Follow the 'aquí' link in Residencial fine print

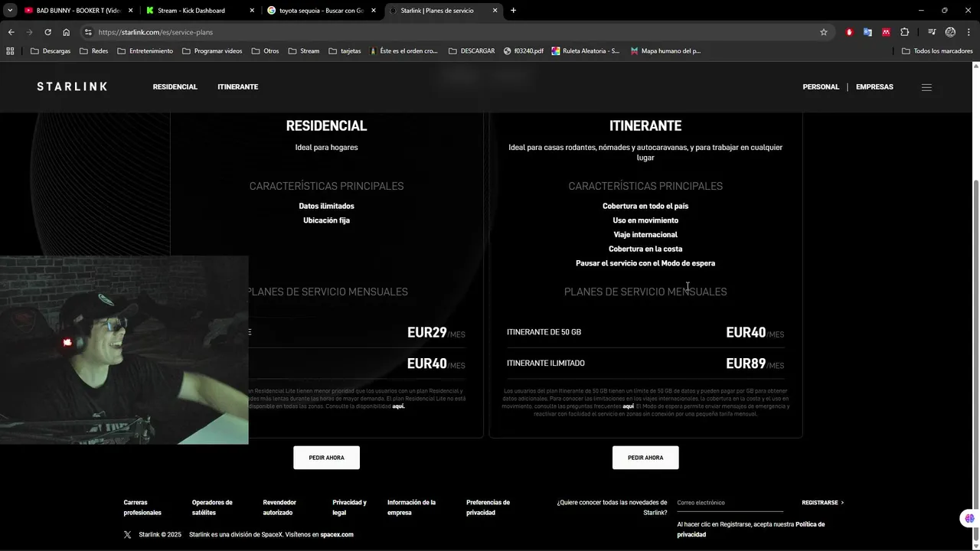(x=398, y=406)
